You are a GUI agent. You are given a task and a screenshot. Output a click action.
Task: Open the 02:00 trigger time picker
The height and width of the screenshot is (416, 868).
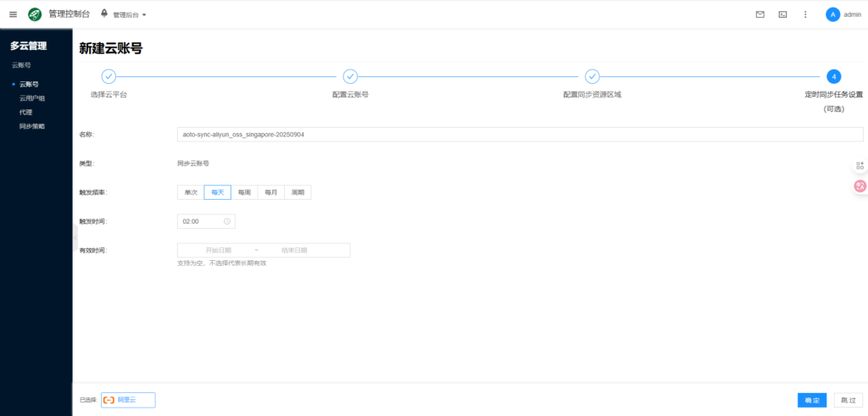(201, 221)
